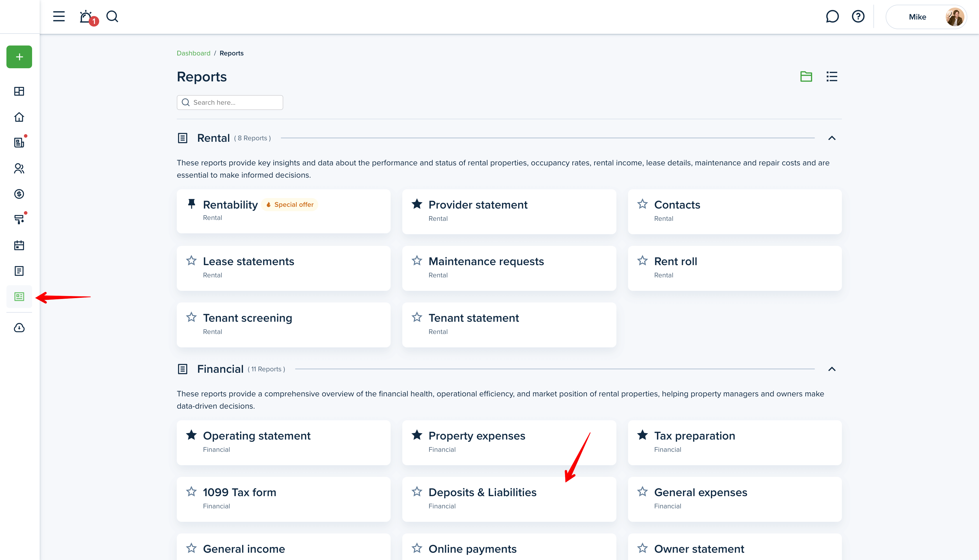Open the cloud download icon in sidebar
The width and height of the screenshot is (979, 560).
click(x=19, y=328)
